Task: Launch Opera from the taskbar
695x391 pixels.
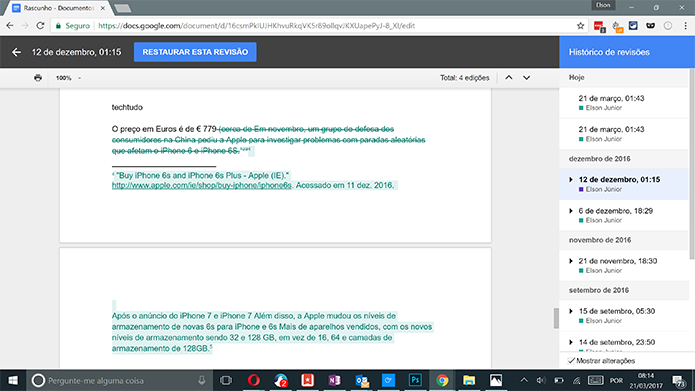Action: 254,380
